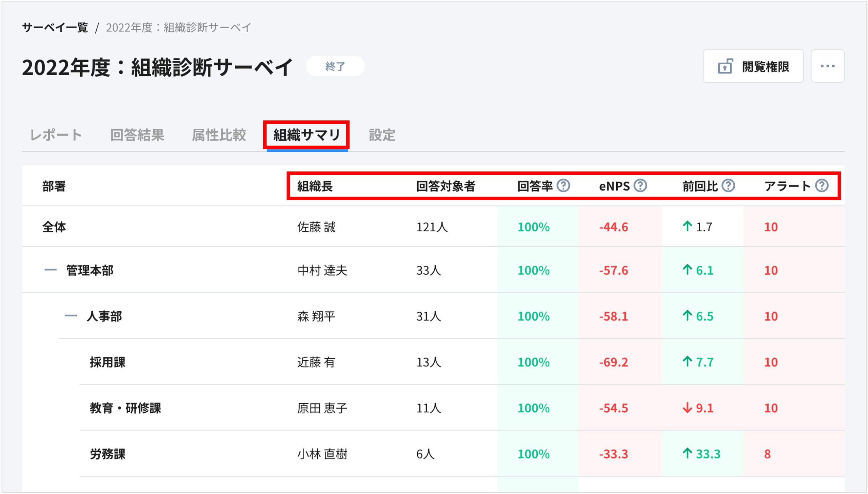Click the 閲覧権限 button
Image resolution: width=868 pixels, height=494 pixels.
coord(753,66)
